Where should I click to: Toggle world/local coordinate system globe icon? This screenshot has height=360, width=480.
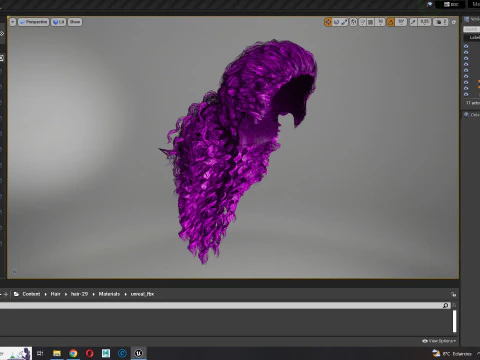(353, 22)
